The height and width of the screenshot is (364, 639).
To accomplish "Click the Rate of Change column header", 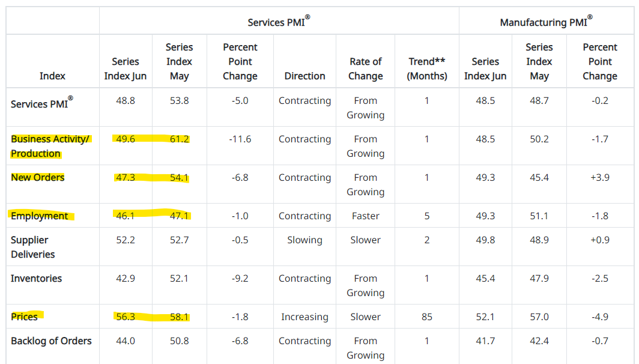I will click(365, 68).
